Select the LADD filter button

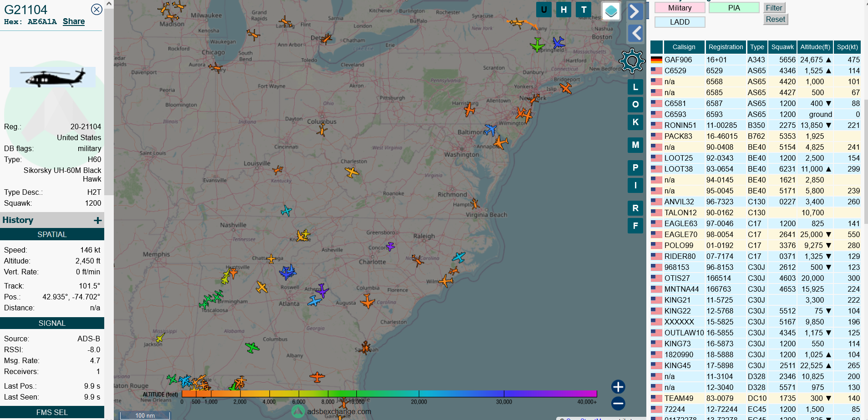680,22
